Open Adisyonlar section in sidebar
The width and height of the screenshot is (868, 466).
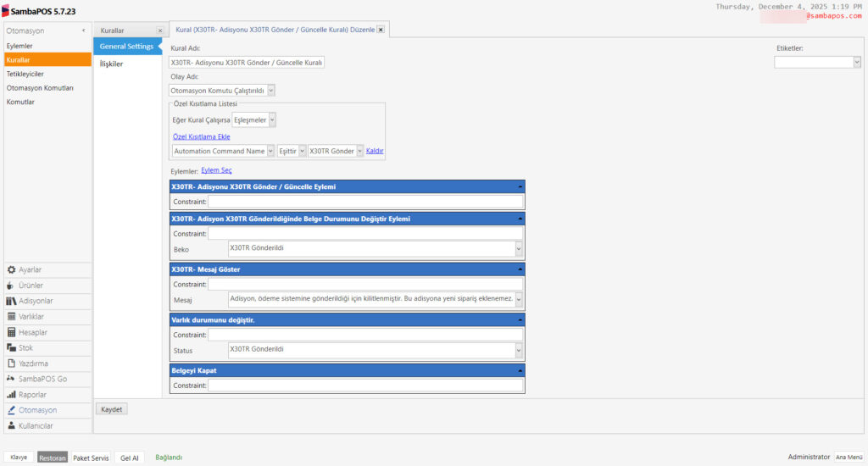[x=36, y=301]
